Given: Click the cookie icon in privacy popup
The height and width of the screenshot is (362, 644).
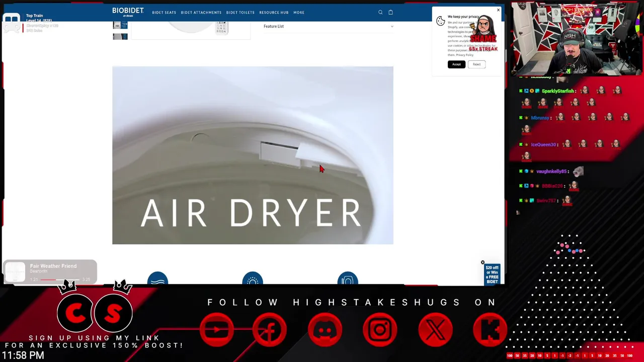Looking at the screenshot, I should pos(441,21).
